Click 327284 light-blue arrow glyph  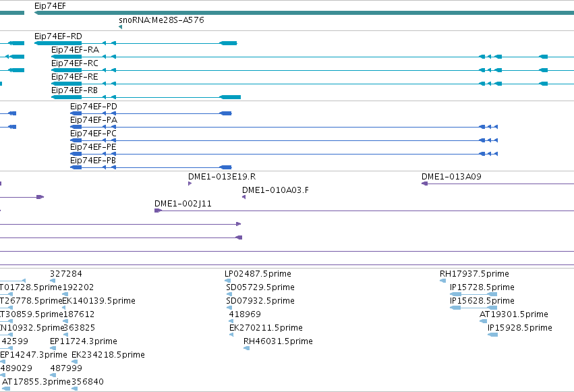[53, 281]
